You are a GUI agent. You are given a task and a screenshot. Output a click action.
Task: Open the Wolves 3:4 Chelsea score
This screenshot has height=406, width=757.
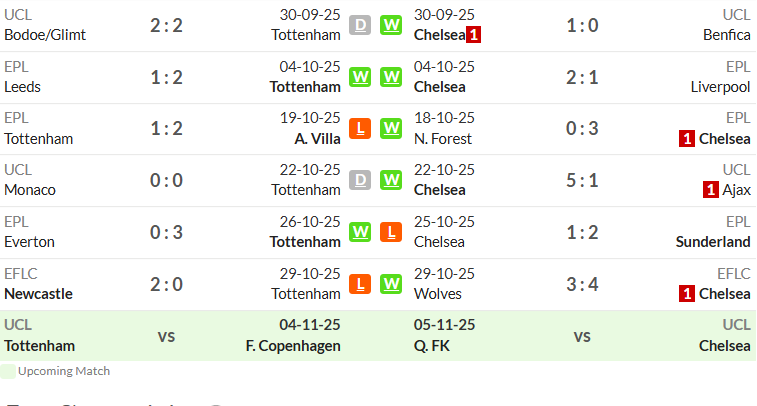point(582,284)
